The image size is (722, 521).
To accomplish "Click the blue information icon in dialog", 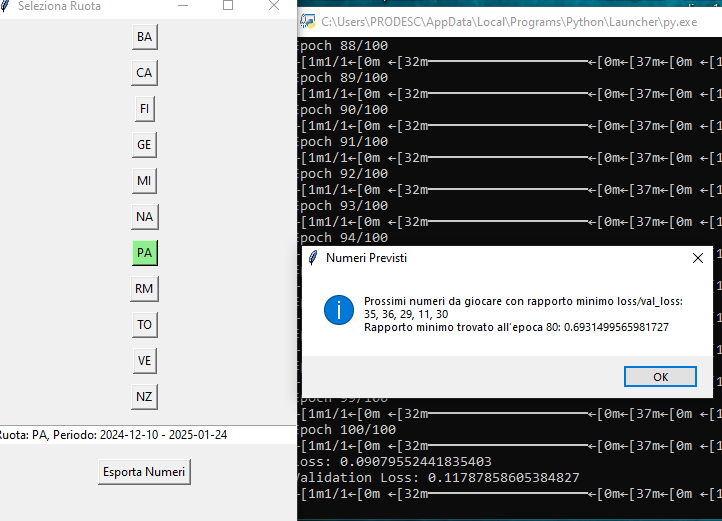I will [x=339, y=310].
